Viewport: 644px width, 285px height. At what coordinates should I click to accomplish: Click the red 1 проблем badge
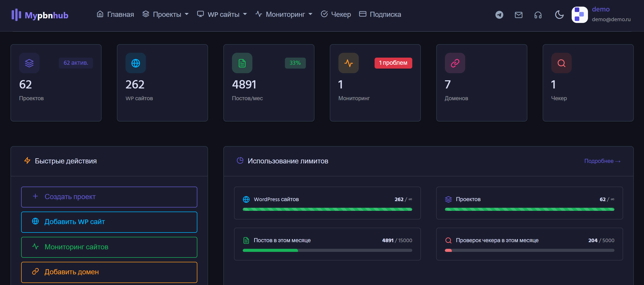coord(393,63)
